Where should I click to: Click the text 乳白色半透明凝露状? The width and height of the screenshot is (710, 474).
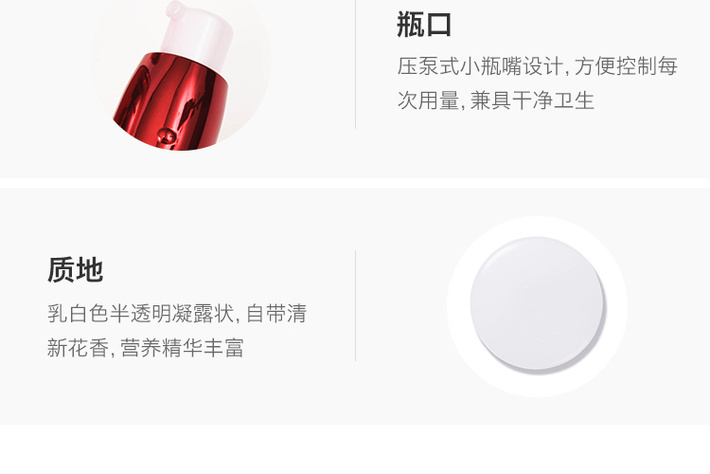click(x=140, y=313)
